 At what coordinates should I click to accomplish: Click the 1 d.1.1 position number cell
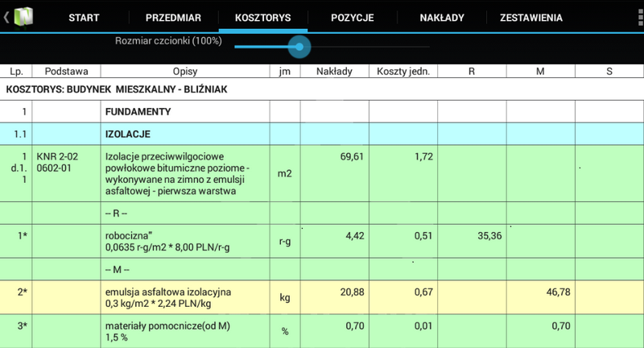(16, 173)
